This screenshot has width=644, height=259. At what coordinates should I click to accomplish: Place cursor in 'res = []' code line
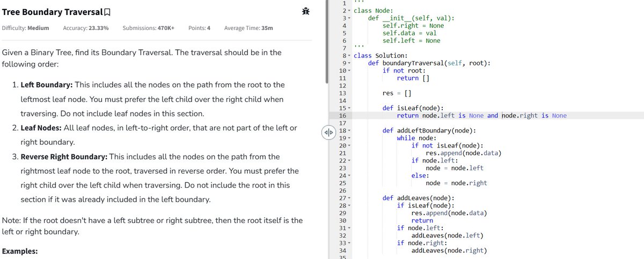click(x=397, y=93)
